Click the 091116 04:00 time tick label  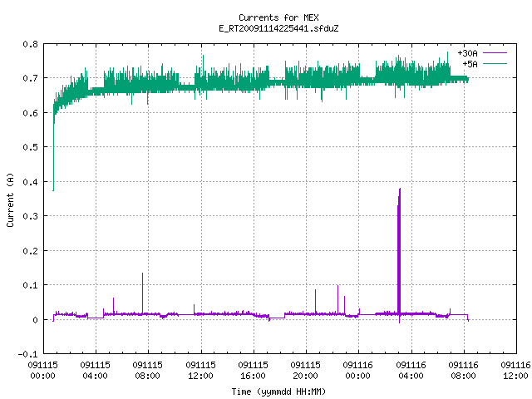(411, 371)
